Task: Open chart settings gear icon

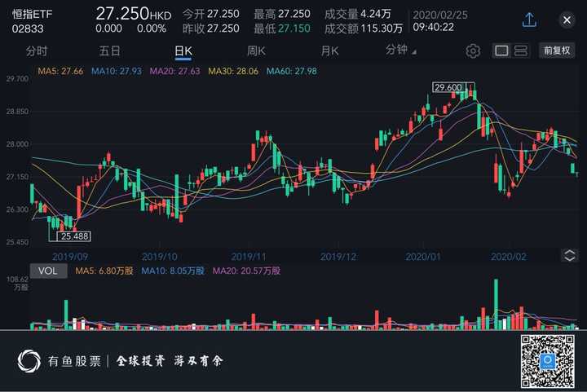Action: pos(473,51)
